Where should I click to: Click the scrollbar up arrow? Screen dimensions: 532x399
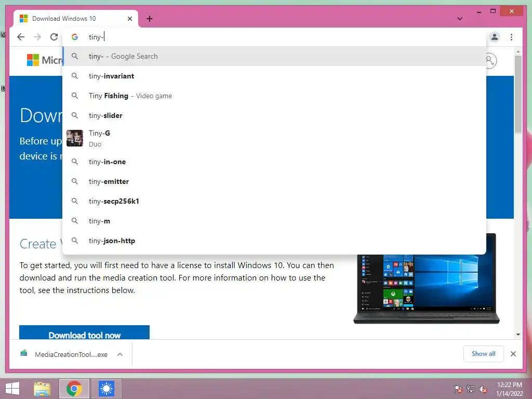[x=518, y=51]
